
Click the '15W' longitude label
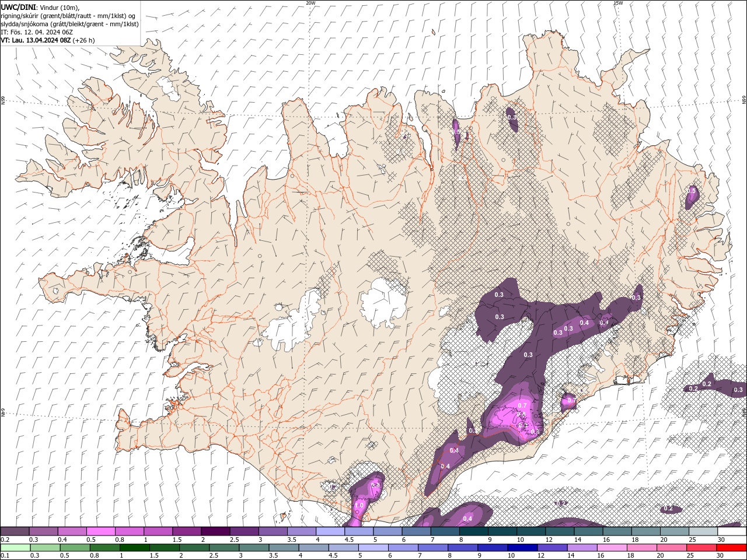[618, 3]
